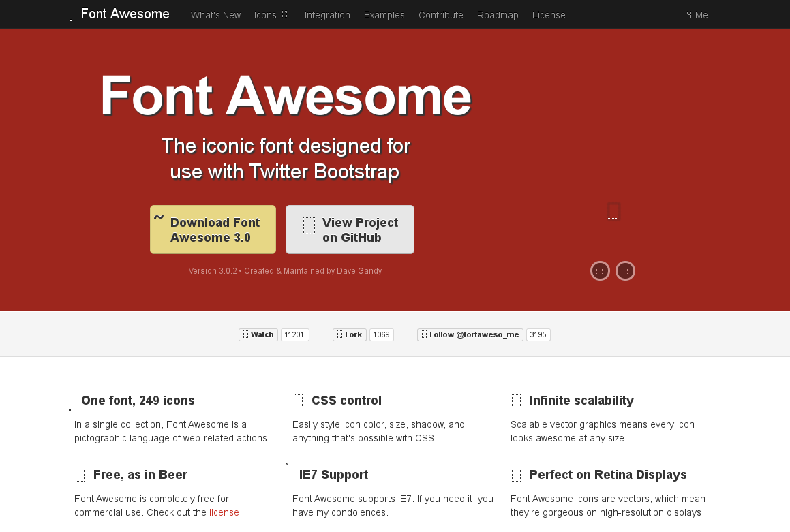Screen dimensions: 790x532
Task: Click the tagline "The iconic font designed for"
Action: click(286, 146)
